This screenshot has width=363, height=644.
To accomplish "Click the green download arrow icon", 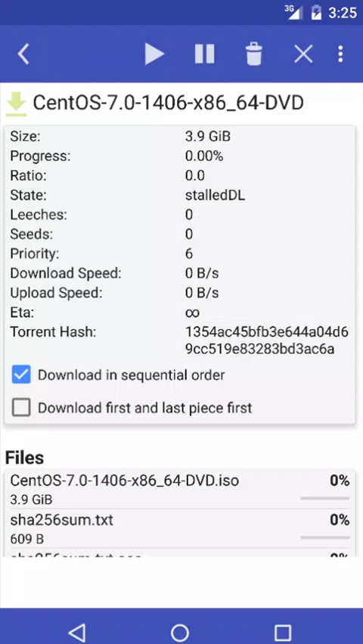I will (x=17, y=104).
